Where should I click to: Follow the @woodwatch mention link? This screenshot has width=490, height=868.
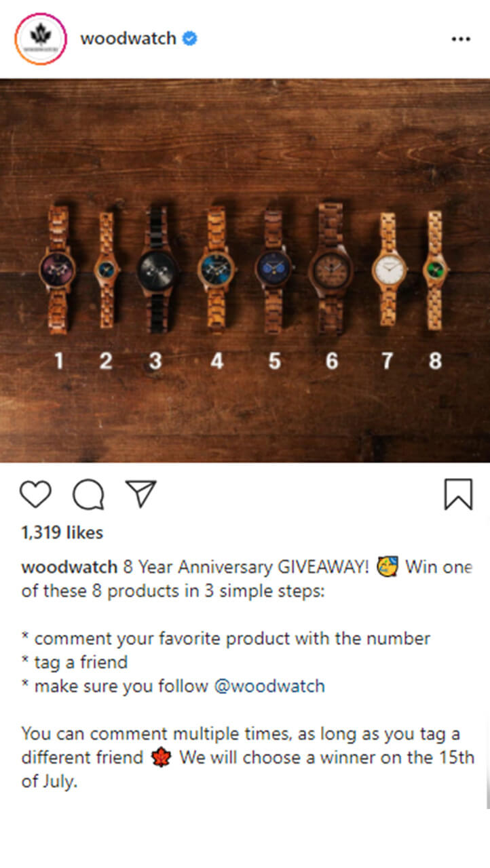(x=269, y=686)
